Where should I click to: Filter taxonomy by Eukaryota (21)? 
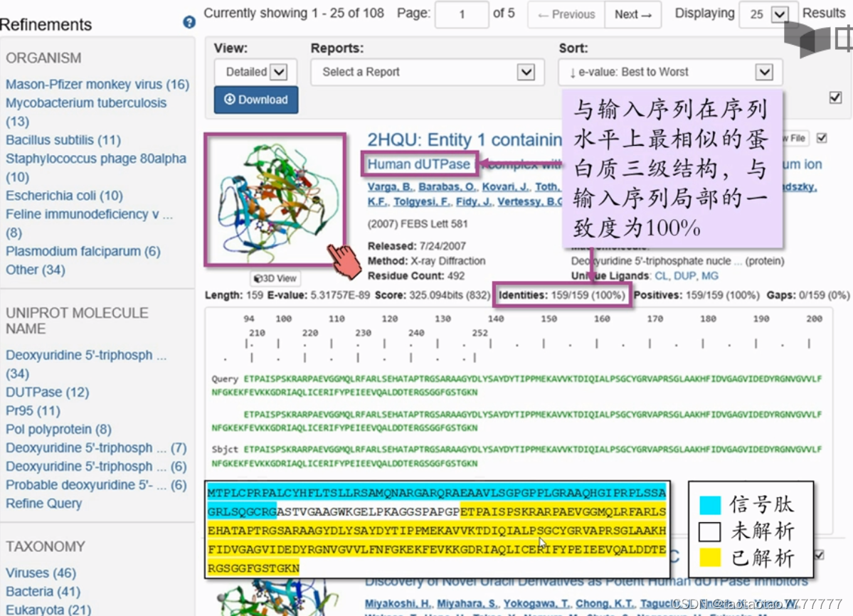[x=48, y=610]
